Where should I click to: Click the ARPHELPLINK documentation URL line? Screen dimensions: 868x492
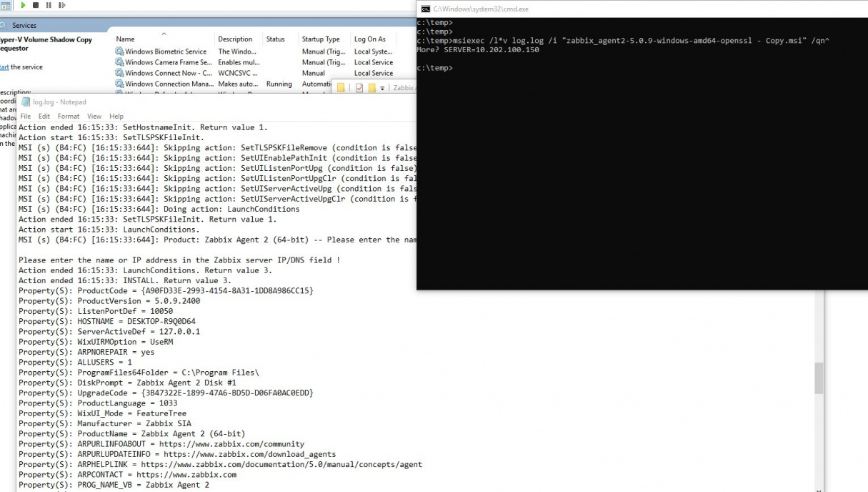pos(220,464)
